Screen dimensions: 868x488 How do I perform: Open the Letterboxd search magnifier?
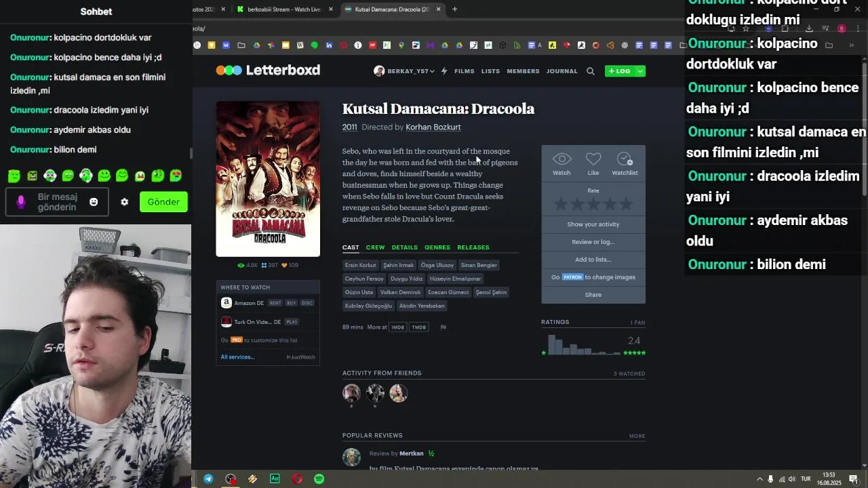tap(591, 71)
